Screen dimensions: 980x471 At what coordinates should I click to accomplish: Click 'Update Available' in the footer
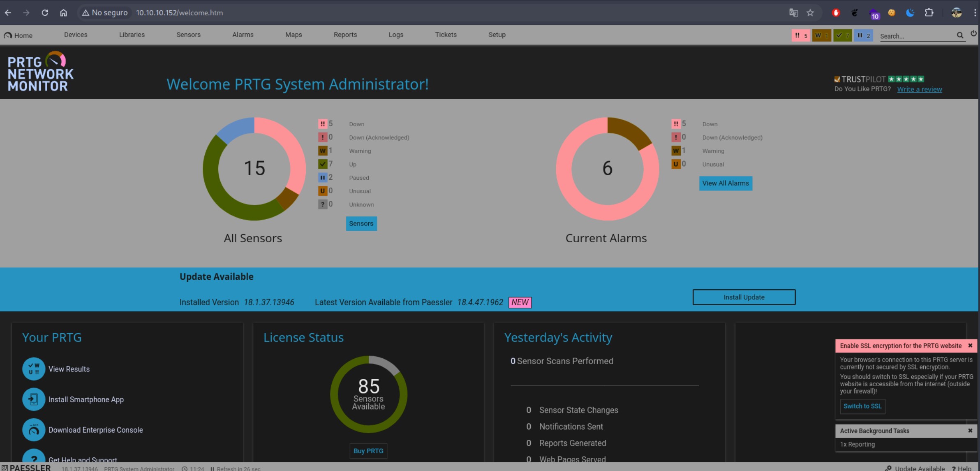click(x=915, y=468)
